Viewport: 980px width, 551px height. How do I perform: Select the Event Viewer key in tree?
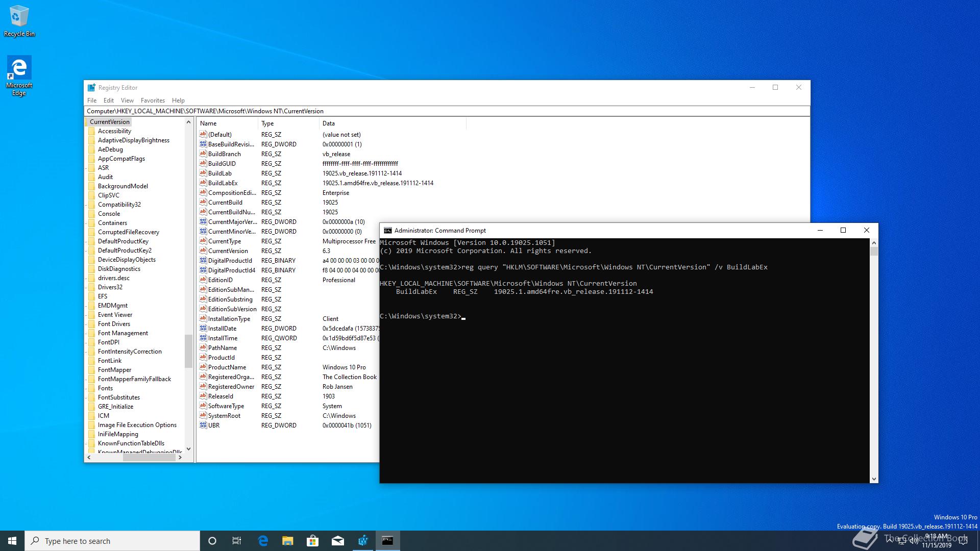(115, 315)
